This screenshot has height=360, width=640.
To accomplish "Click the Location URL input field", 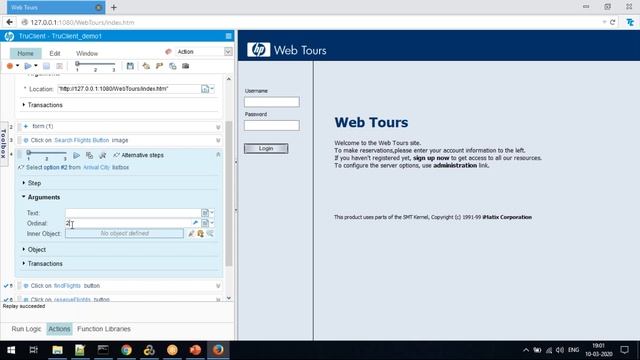I will coord(129,89).
